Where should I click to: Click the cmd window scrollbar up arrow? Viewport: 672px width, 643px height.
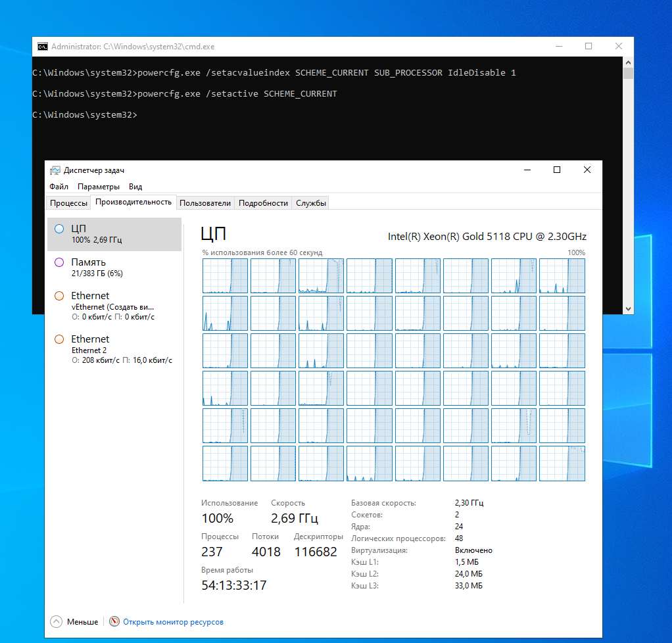(x=629, y=62)
